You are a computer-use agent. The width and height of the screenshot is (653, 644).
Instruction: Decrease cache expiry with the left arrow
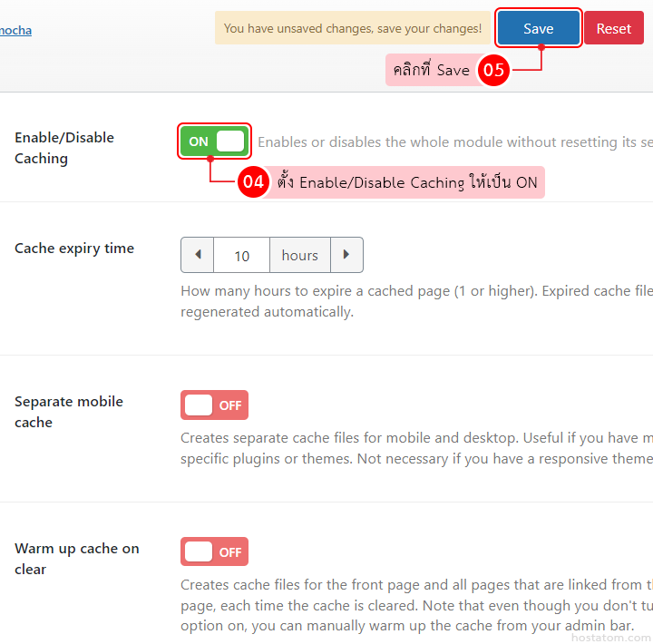coord(198,255)
